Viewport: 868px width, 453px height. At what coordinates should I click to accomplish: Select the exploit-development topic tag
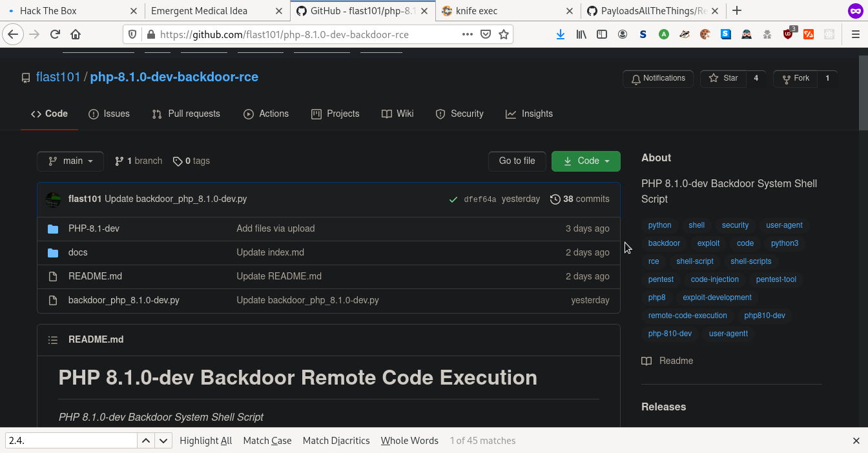(717, 297)
